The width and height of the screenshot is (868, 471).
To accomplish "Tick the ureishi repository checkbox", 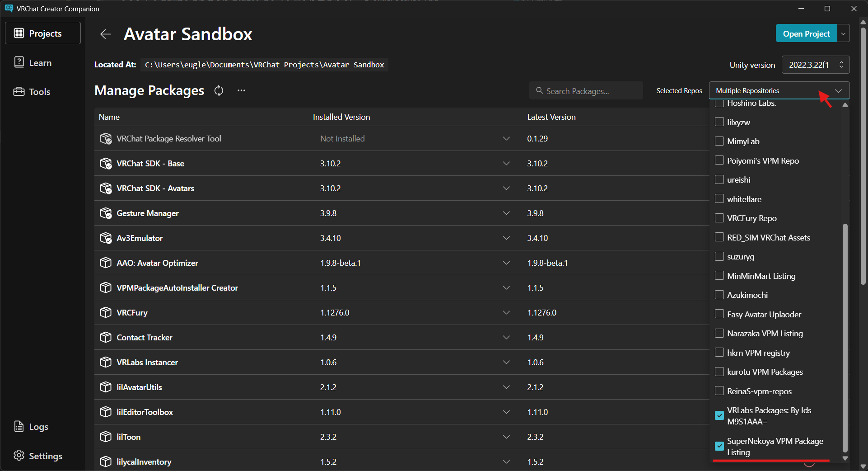I will click(x=719, y=180).
